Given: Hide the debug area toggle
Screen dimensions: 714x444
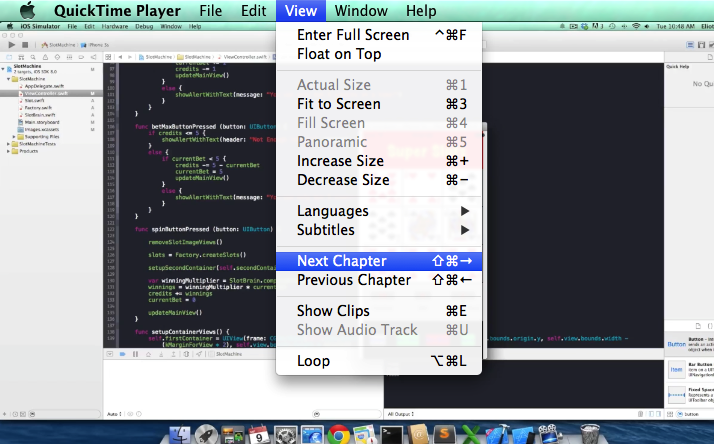Looking at the screenshot, I should pos(110,354).
